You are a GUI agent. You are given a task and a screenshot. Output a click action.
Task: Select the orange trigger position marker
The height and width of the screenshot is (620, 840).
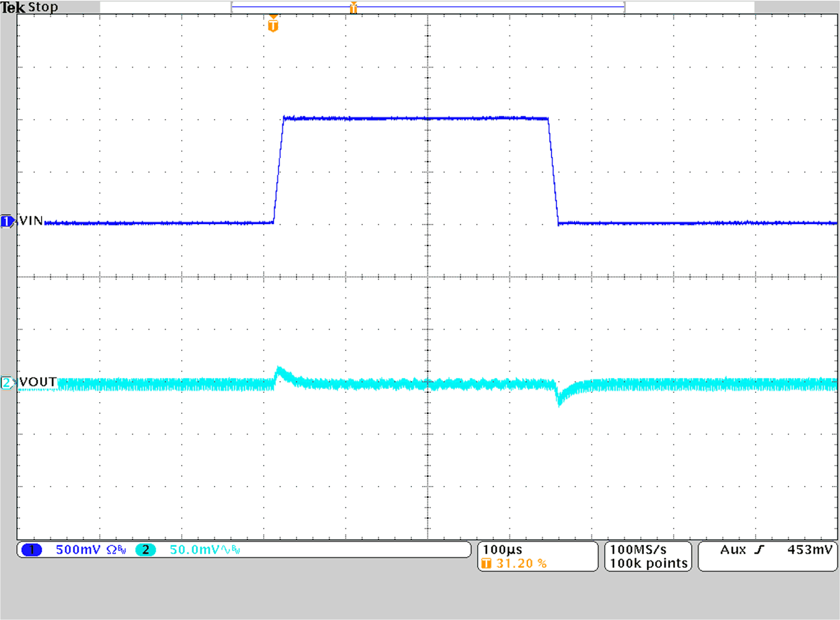[x=272, y=25]
